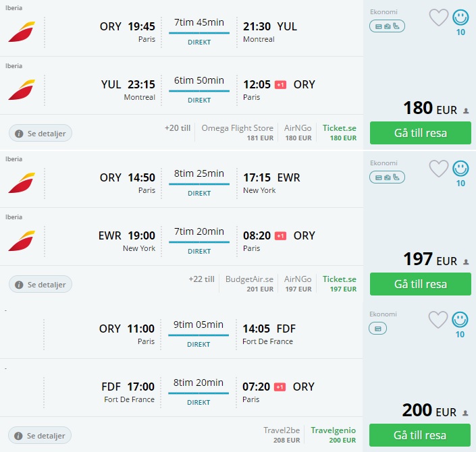Click Iberia logo on ORY to YUL flight

coord(22,32)
